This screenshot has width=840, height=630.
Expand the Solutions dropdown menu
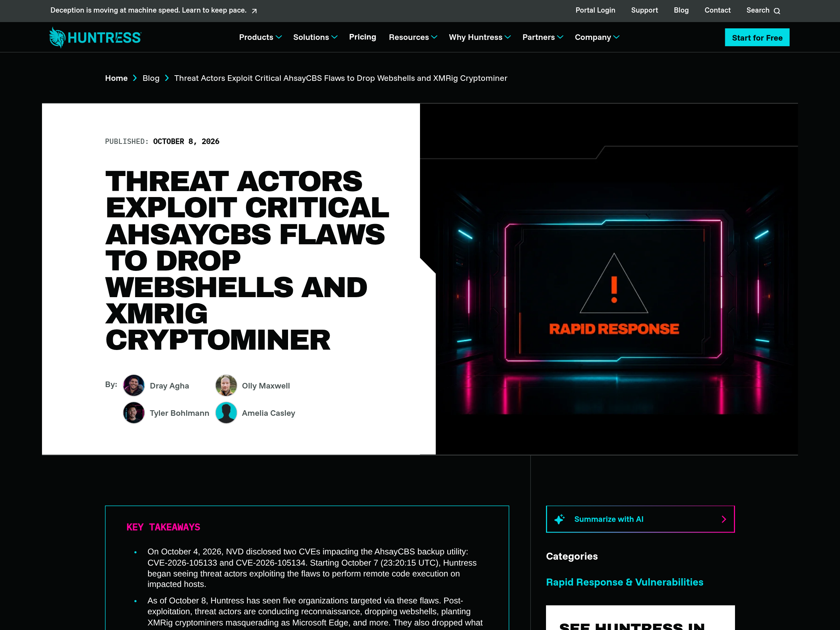click(x=315, y=37)
